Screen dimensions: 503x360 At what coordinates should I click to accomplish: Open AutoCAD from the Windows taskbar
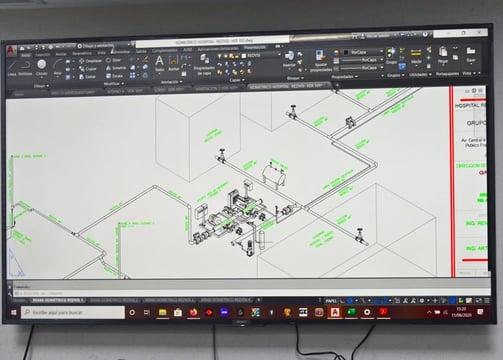click(335, 312)
